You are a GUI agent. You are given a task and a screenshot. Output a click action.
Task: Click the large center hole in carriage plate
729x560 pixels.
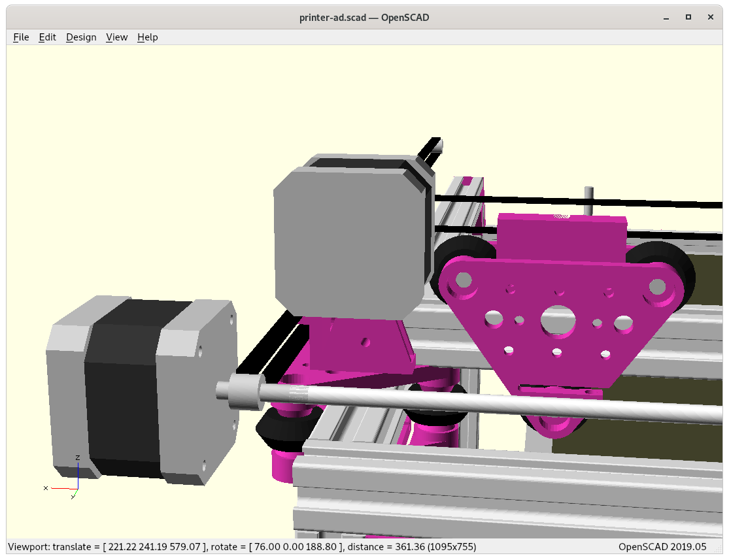tap(558, 321)
